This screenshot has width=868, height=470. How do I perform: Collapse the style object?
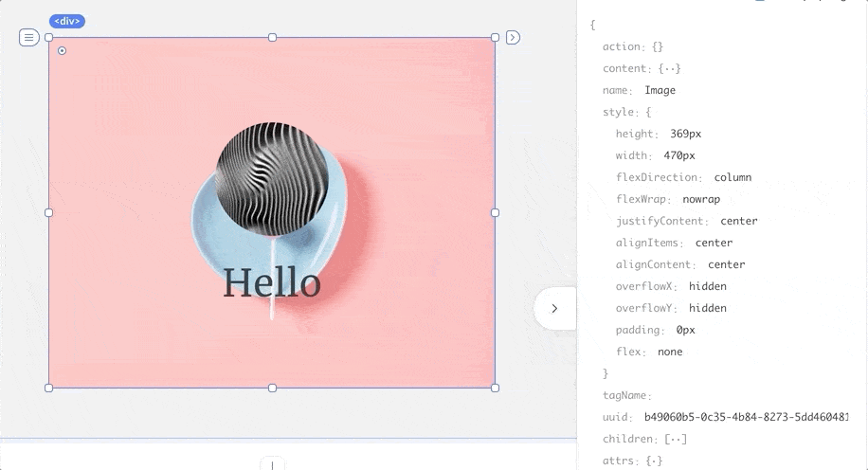(x=649, y=113)
